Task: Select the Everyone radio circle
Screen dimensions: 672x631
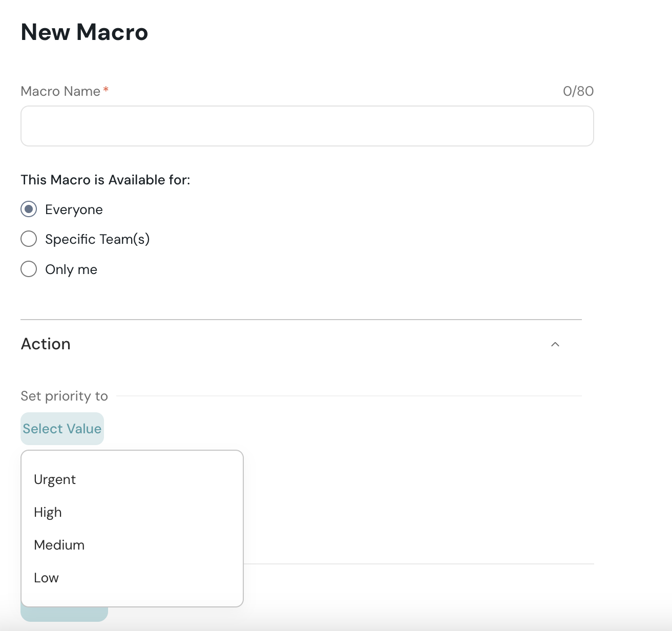Action: pos(29,209)
